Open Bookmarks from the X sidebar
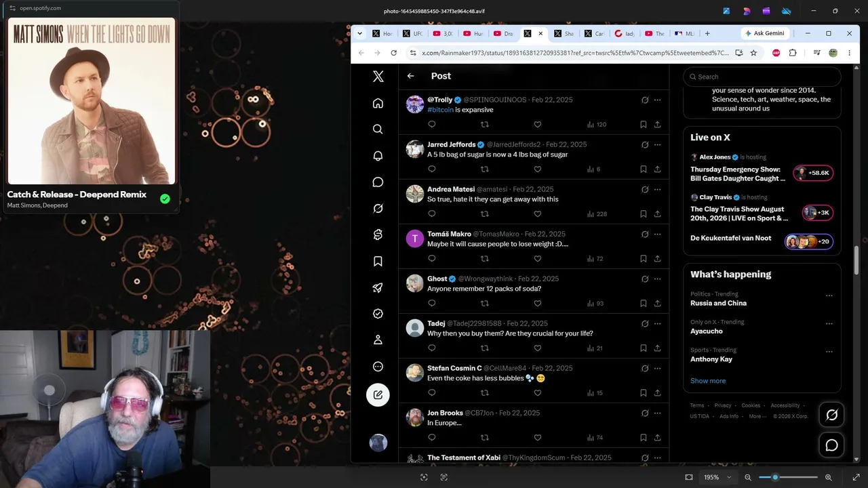Viewport: 868px width, 488px height. point(378,261)
